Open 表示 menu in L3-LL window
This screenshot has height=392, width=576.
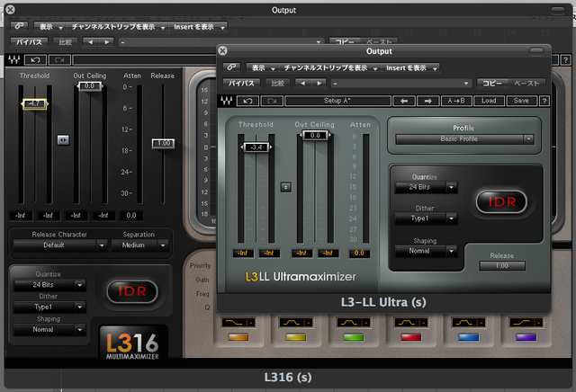tap(262, 67)
